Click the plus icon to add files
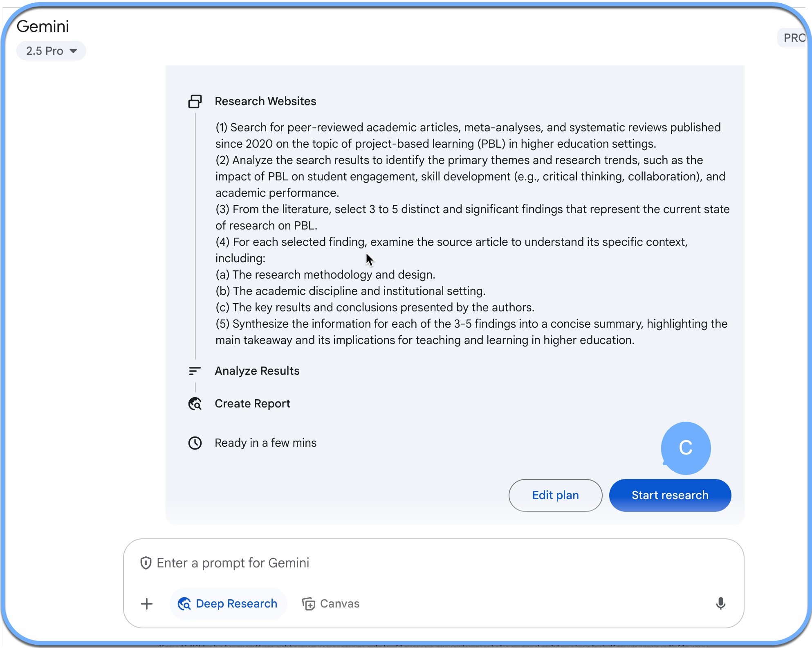Screen dimensions: 812x648 146,604
